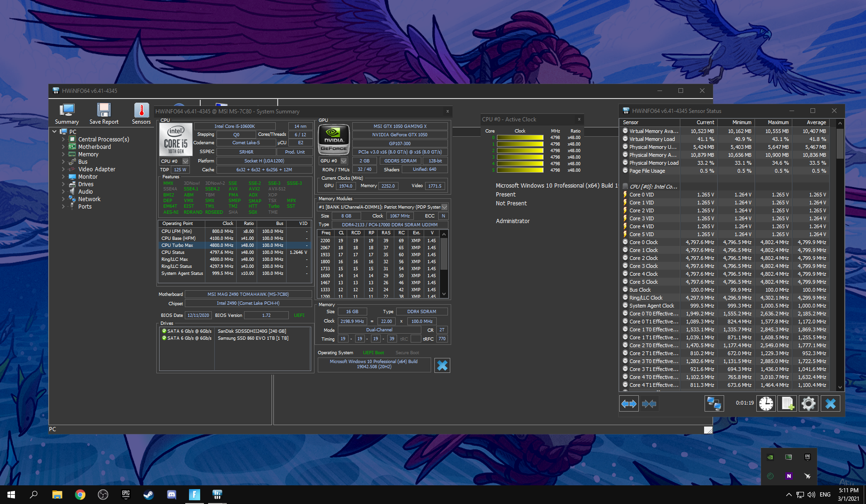Open the Summary toolbar button
866x504 pixels.
click(x=67, y=114)
